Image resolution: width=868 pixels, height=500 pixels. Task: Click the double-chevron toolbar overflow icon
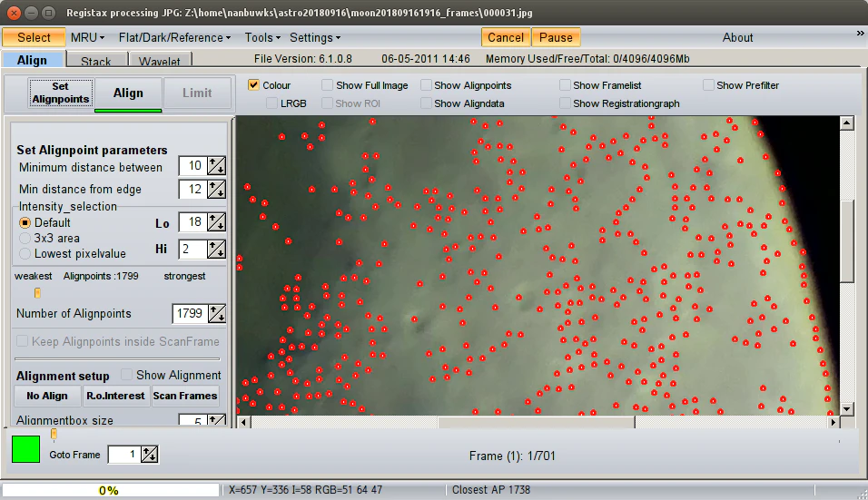[x=860, y=34]
